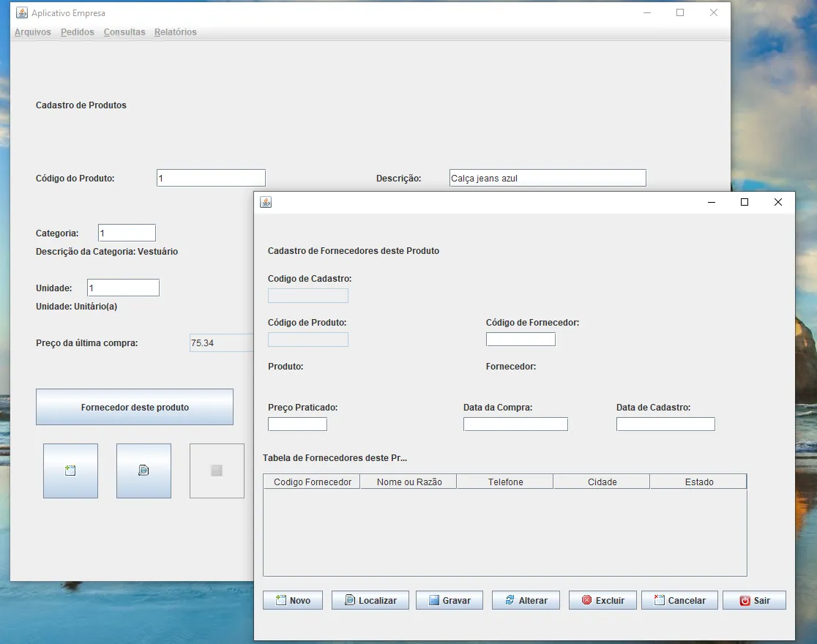Select the Telefone column header

coord(505,482)
